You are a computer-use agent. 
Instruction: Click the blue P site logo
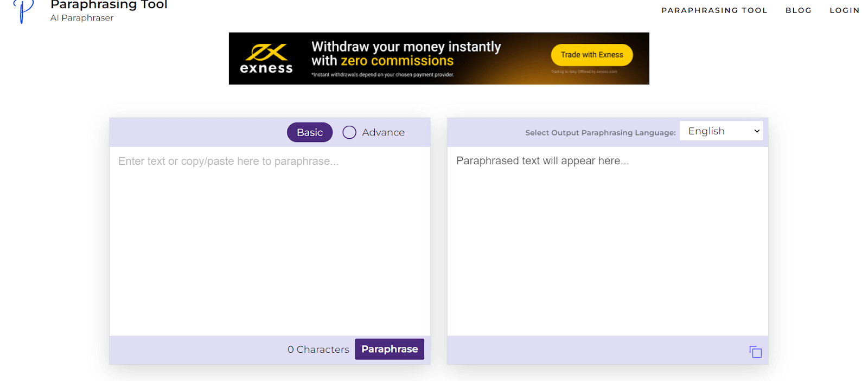pyautogui.click(x=23, y=11)
